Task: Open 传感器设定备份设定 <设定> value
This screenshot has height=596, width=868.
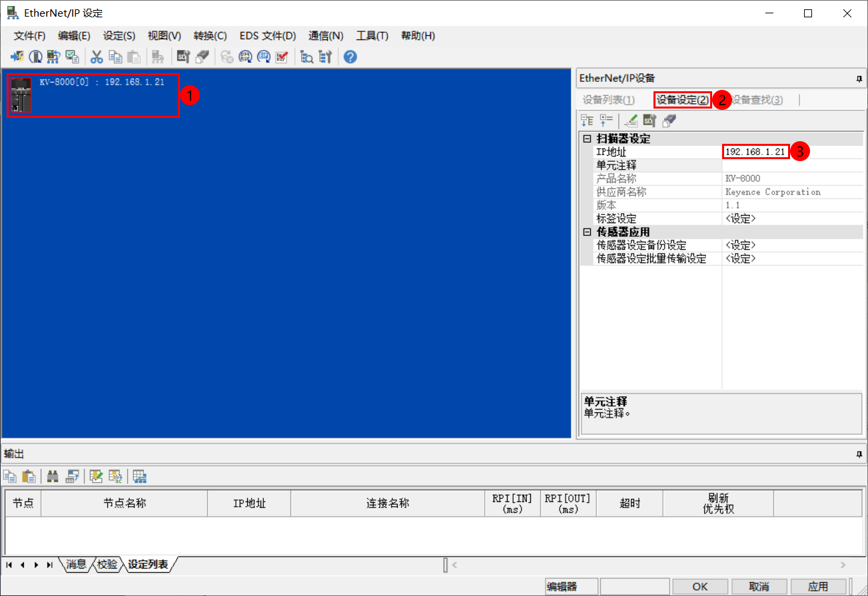Action: click(x=793, y=245)
